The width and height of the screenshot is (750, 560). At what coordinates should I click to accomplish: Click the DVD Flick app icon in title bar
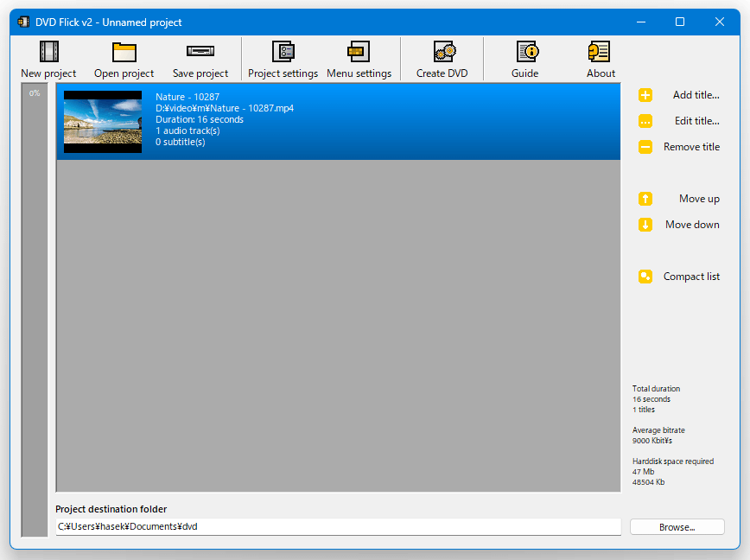(x=23, y=22)
